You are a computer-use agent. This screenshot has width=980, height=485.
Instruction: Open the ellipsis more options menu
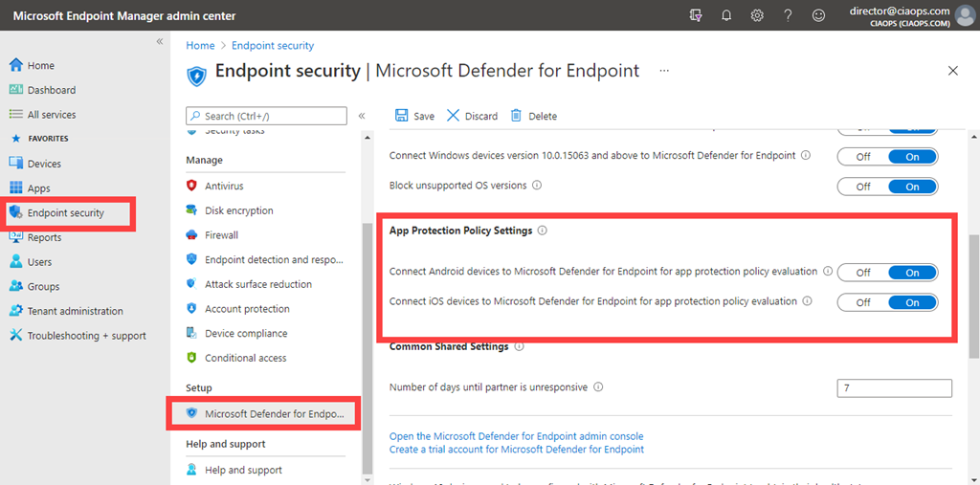(664, 71)
